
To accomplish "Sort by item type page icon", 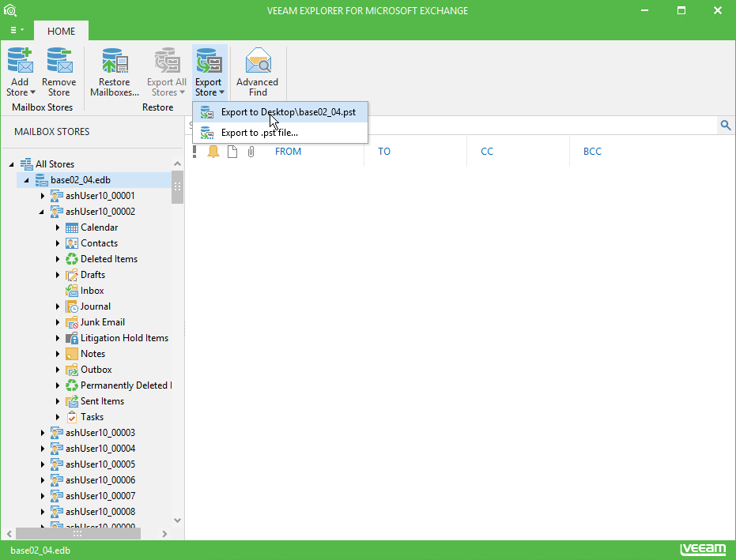I will [232, 152].
